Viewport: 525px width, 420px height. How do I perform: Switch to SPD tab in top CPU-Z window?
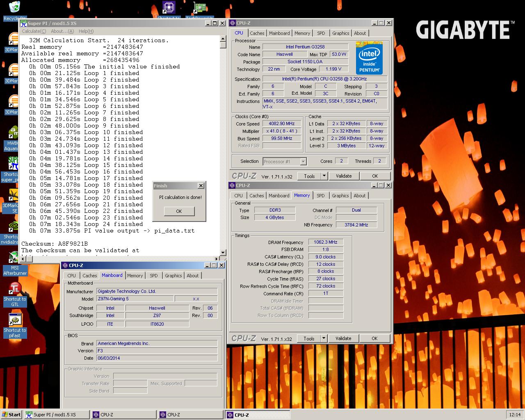click(x=321, y=33)
